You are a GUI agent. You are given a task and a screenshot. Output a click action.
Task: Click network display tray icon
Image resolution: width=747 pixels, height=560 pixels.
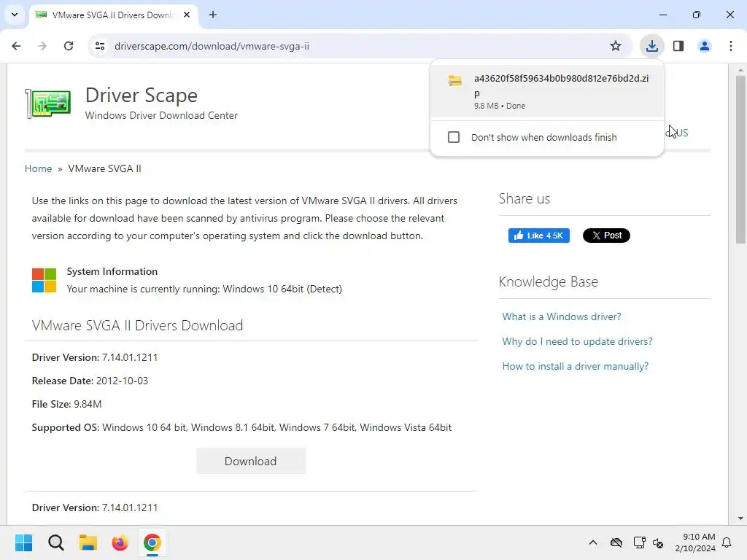639,542
